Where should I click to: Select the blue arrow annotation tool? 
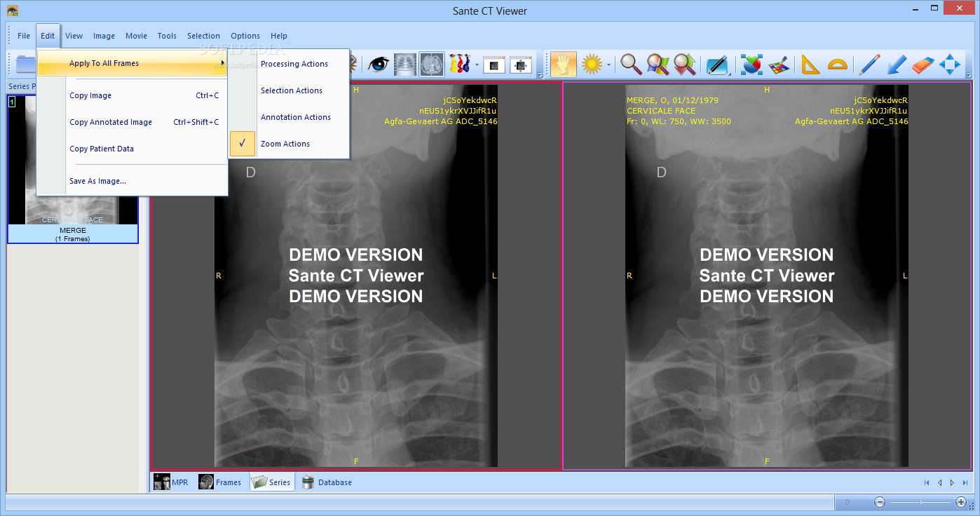pyautogui.click(x=897, y=64)
